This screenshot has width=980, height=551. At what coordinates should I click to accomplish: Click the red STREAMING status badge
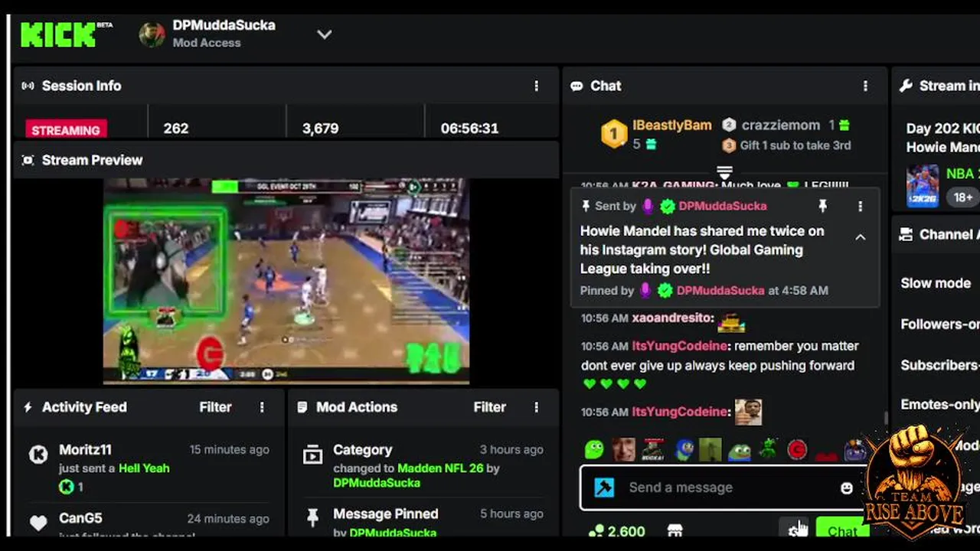click(66, 129)
